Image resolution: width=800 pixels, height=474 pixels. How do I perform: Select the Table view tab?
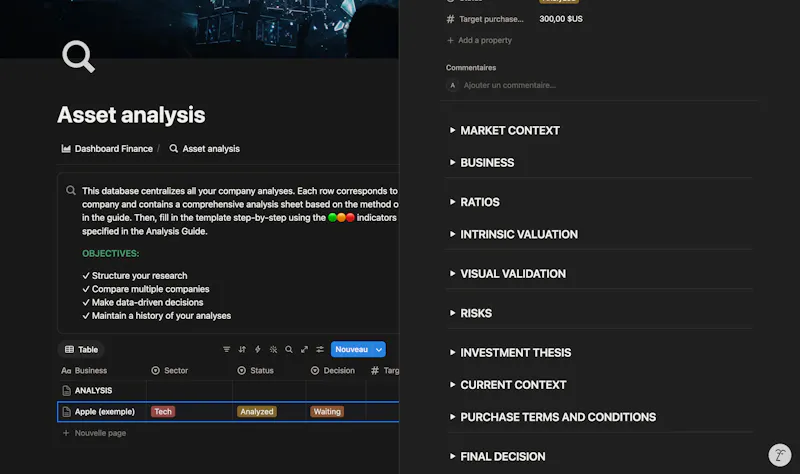81,350
